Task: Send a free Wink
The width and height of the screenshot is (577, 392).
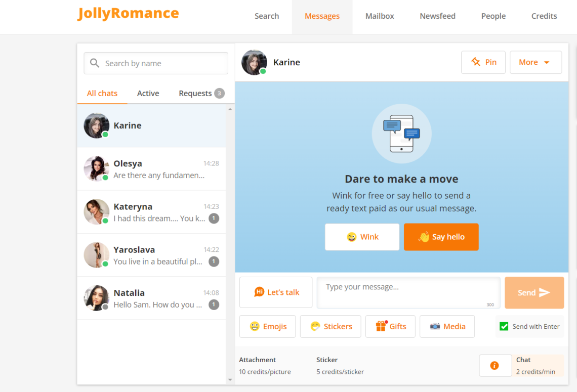Action: 362,237
